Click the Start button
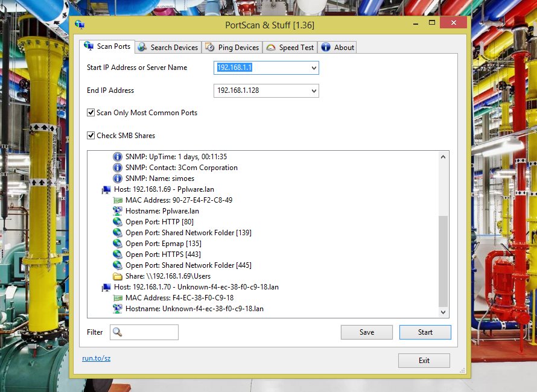 [425, 332]
